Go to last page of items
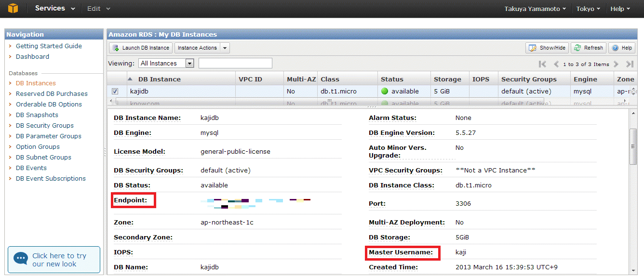Image resolution: width=644 pixels, height=277 pixels. pos(630,64)
